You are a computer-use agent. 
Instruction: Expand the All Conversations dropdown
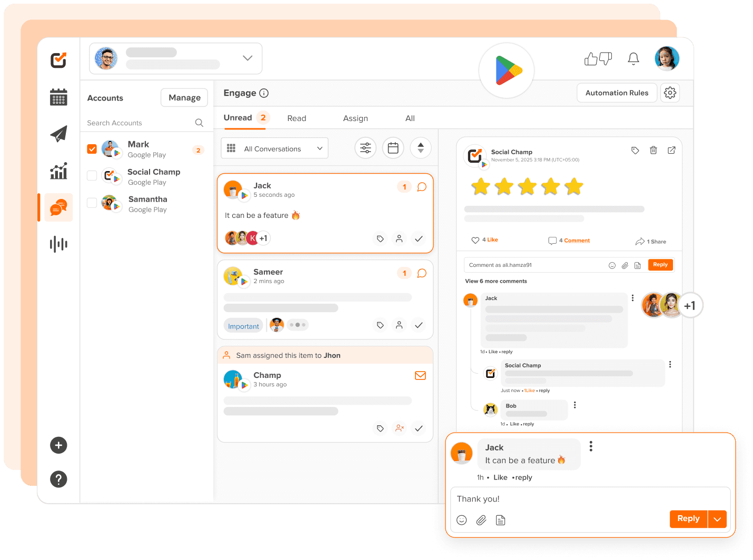click(274, 148)
